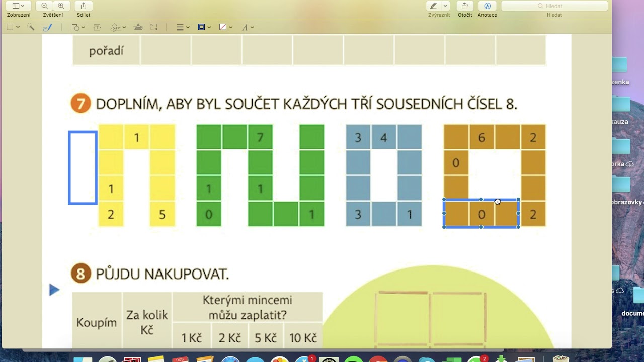
Task: Click the orange number 7 exercise badge
Action: [80, 104]
